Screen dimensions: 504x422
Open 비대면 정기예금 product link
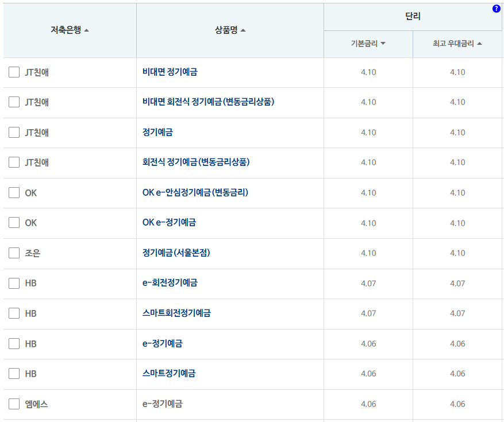170,72
